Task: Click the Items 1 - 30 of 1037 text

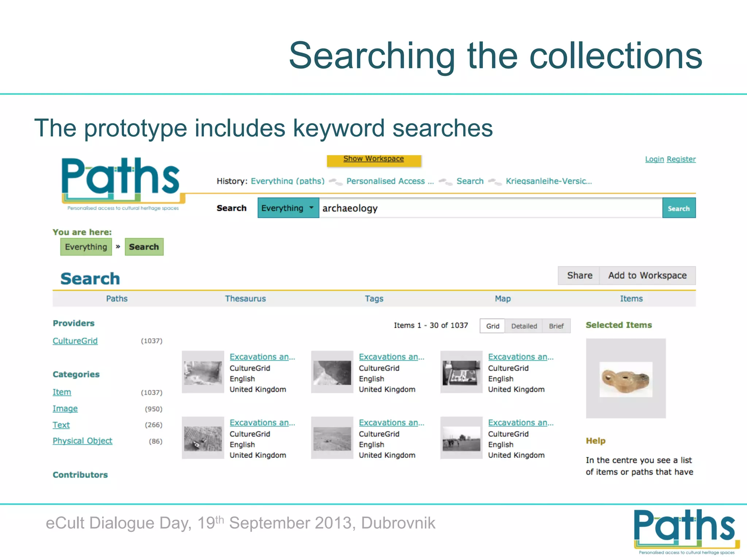Action: tap(431, 325)
